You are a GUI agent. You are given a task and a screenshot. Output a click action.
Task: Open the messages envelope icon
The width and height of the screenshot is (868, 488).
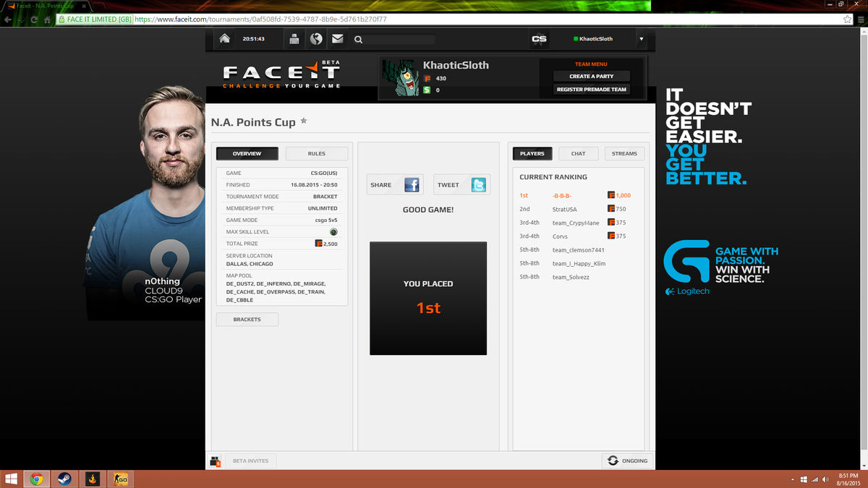coord(338,39)
